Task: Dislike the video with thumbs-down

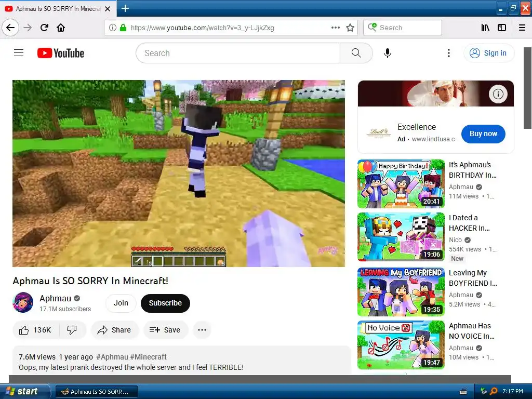Action: pos(72,330)
